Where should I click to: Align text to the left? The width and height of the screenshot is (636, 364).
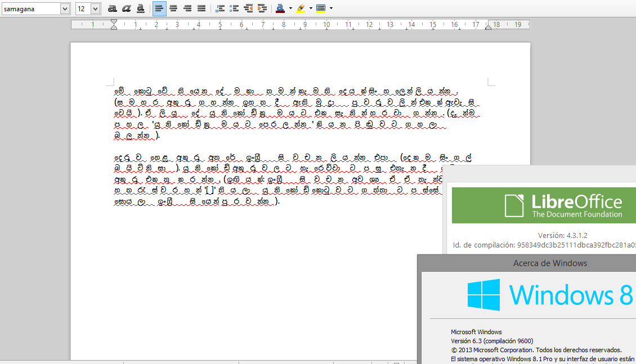(x=159, y=8)
